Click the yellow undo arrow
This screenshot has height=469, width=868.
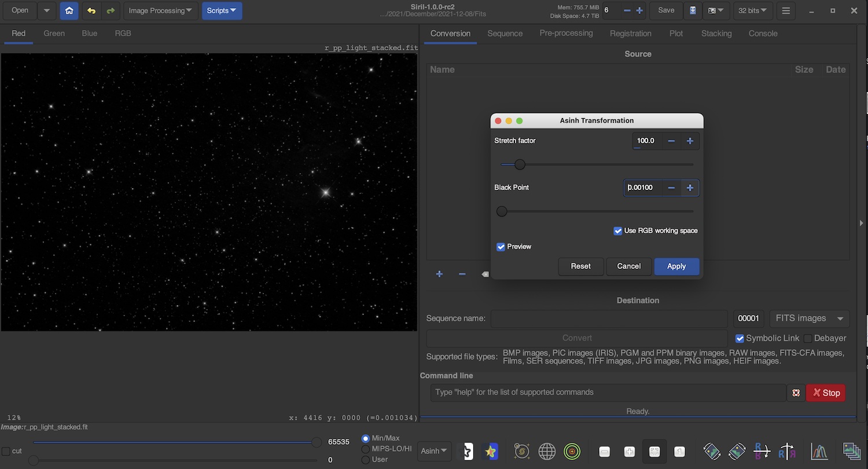pyautogui.click(x=91, y=10)
